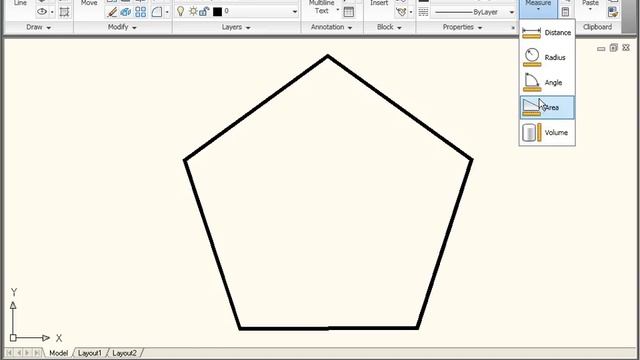Screen dimensions: 640x360
Task: Click the ellipse tool icon in Draw panel
Action: coord(42,12)
